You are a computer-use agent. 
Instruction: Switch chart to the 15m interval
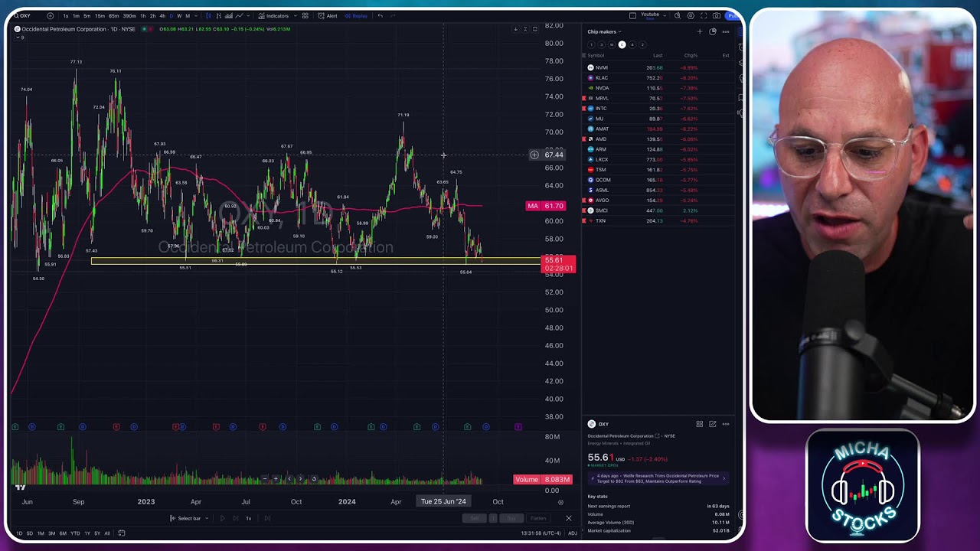[100, 15]
